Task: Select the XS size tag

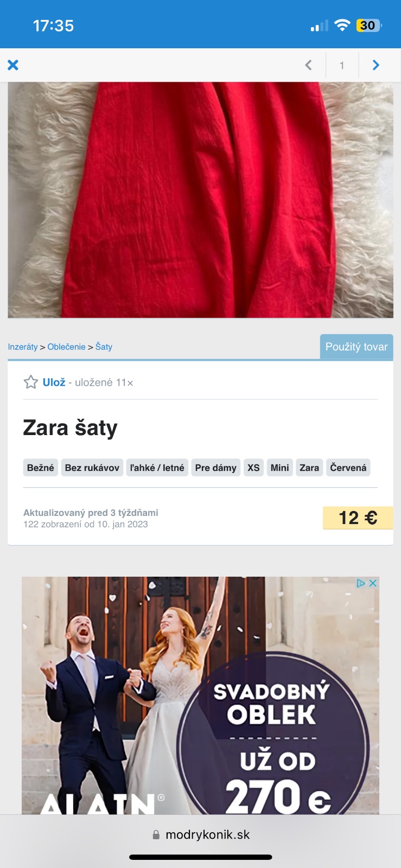Action: pyautogui.click(x=253, y=468)
